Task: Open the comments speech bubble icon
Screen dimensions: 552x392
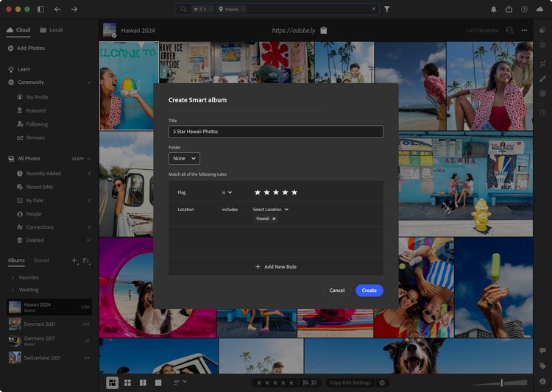Action: coord(542,351)
